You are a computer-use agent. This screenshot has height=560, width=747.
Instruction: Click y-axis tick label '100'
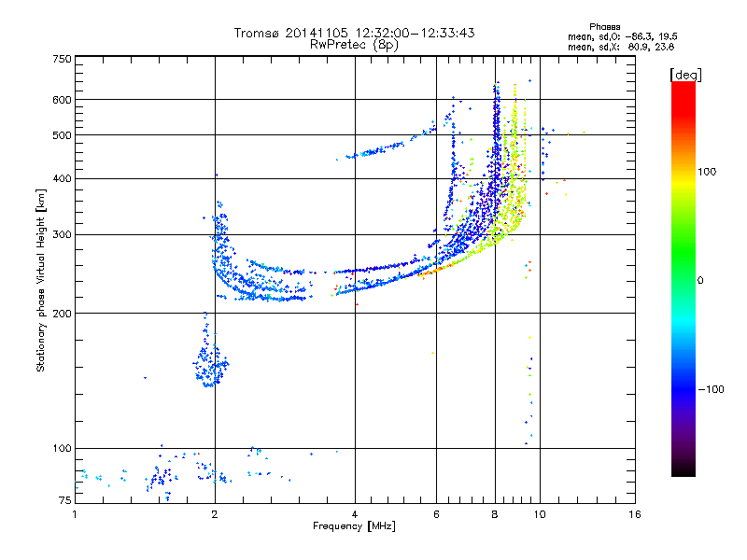(x=62, y=448)
